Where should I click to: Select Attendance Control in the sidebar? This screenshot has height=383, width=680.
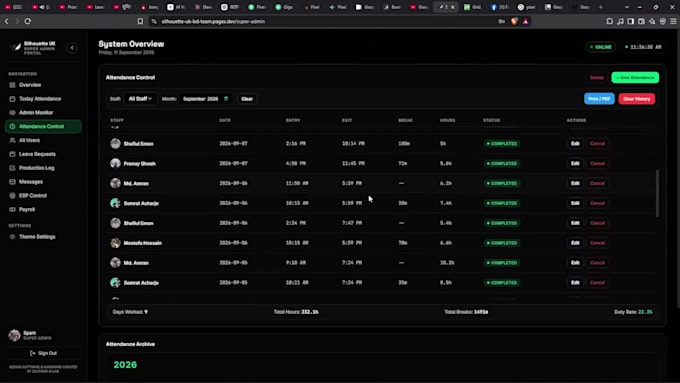pos(43,126)
